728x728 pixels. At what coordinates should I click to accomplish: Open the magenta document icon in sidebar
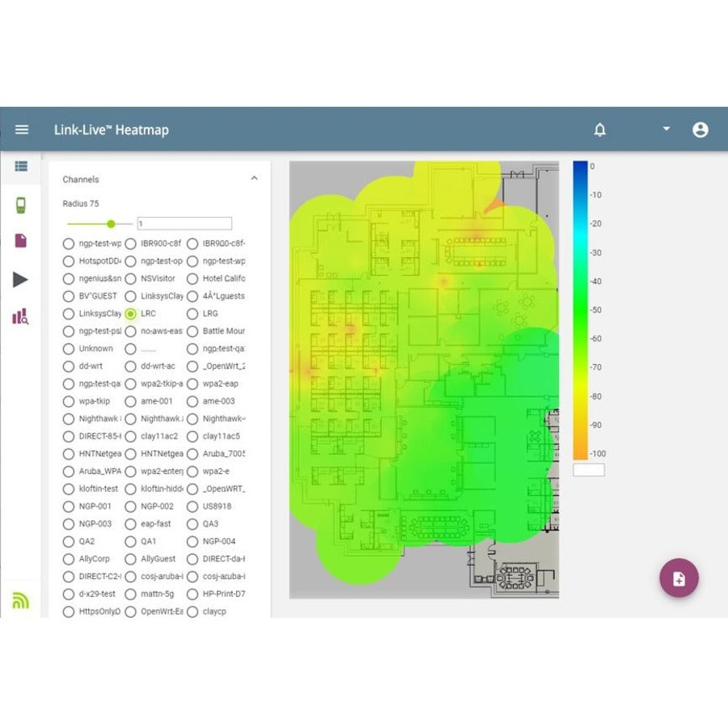(19, 240)
